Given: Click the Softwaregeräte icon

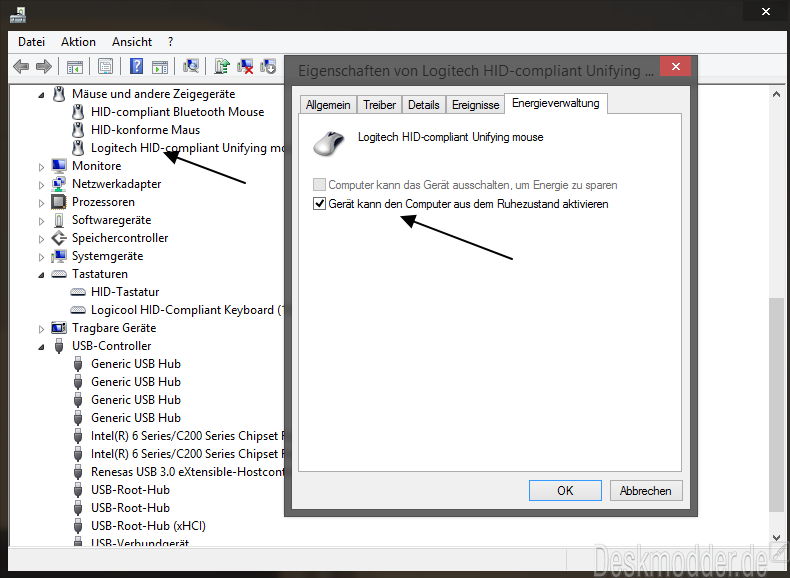Looking at the screenshot, I should tap(59, 220).
